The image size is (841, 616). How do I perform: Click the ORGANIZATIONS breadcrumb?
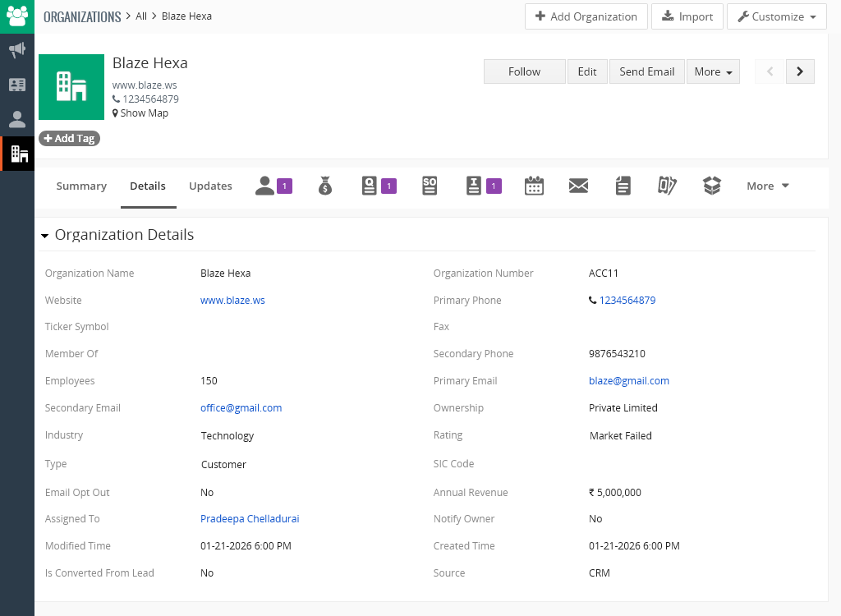pyautogui.click(x=82, y=16)
